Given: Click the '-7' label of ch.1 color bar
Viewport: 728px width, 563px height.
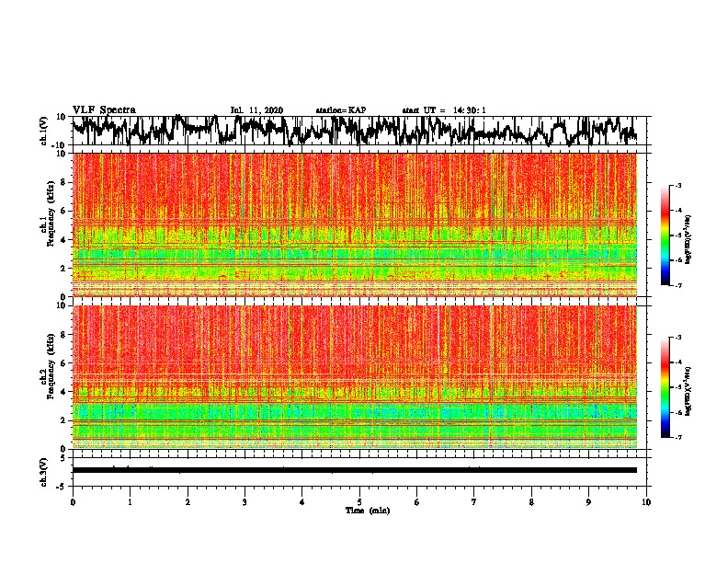Looking at the screenshot, I should coord(677,285).
